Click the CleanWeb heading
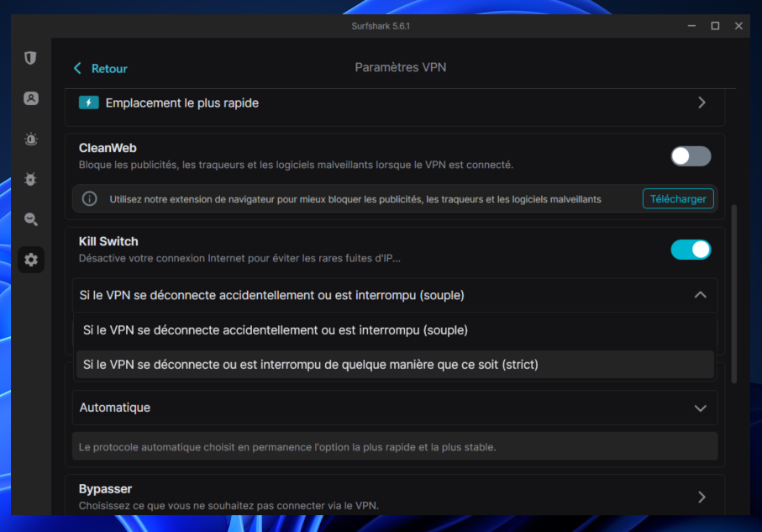The image size is (762, 532). [108, 148]
